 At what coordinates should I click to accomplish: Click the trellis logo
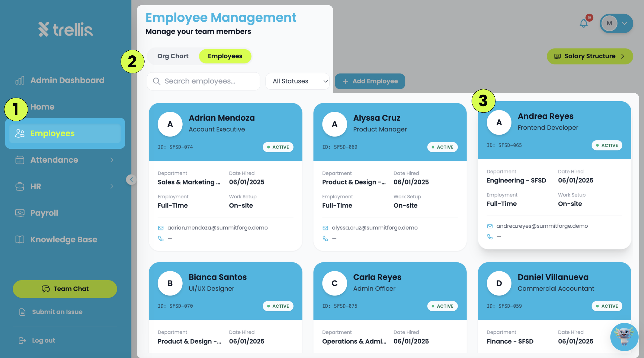[66, 30]
